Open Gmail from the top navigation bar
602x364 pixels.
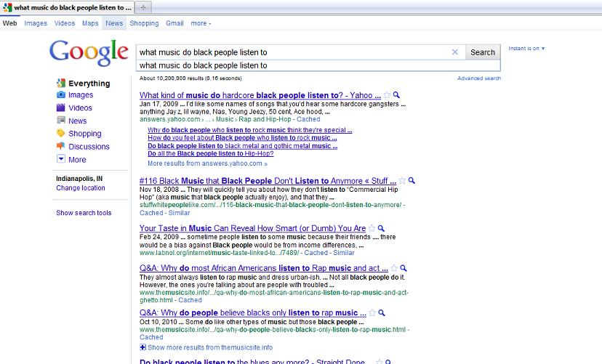174,23
